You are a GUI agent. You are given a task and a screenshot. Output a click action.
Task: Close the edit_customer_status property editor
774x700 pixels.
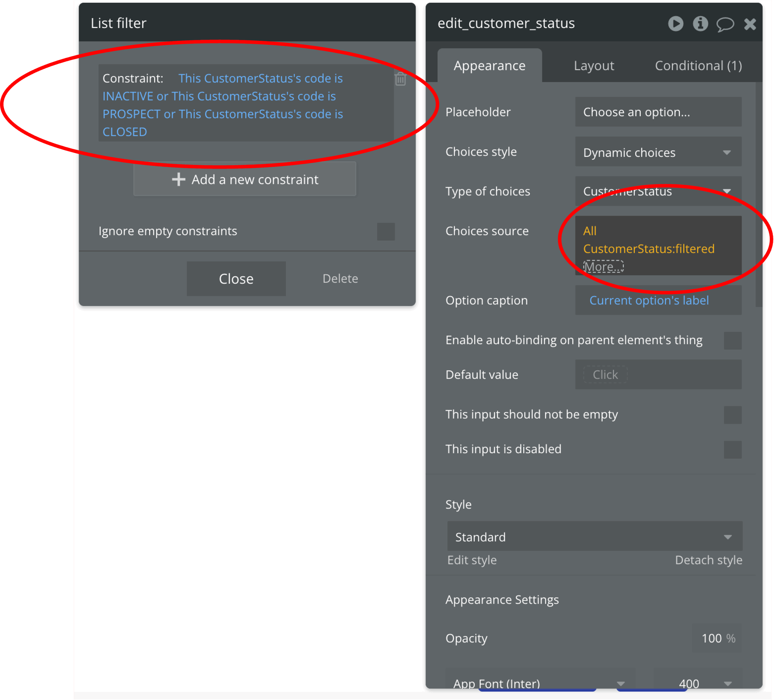[x=750, y=24]
